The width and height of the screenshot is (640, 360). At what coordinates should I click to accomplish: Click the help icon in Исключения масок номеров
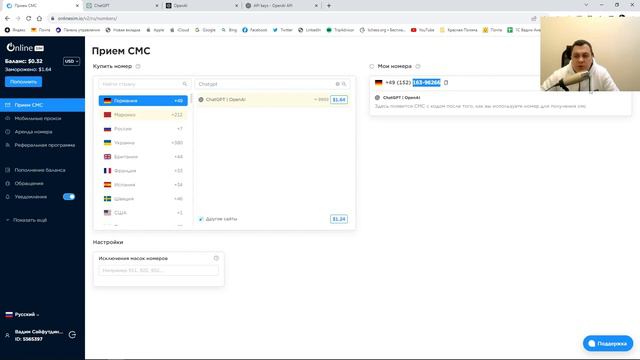click(x=216, y=258)
